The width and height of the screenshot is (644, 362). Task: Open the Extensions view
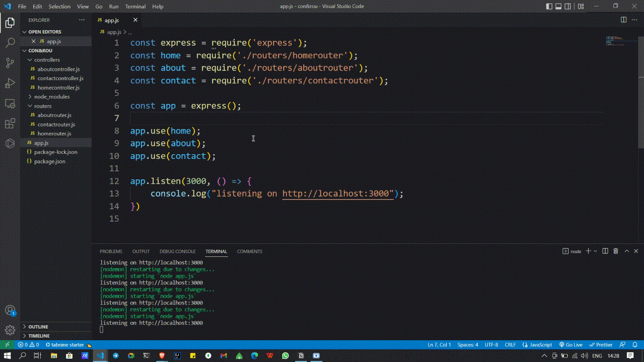point(10,124)
